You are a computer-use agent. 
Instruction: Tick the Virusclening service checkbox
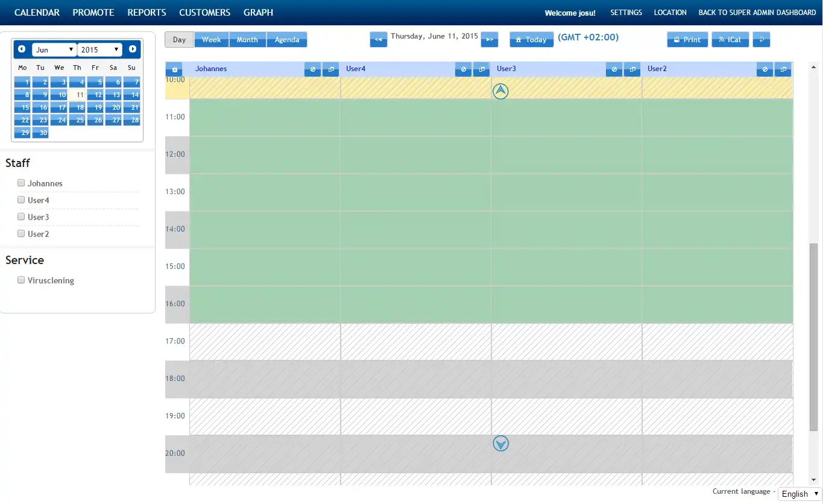click(21, 280)
